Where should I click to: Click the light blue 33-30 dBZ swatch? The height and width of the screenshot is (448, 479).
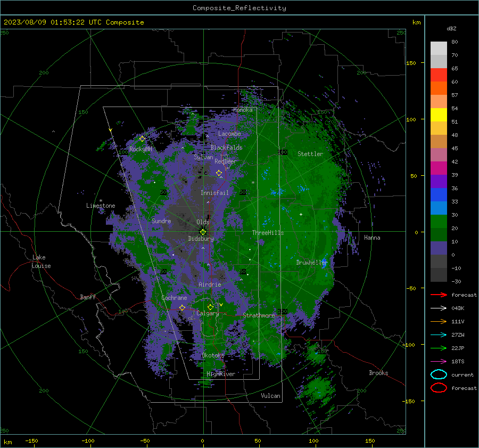coord(439,208)
